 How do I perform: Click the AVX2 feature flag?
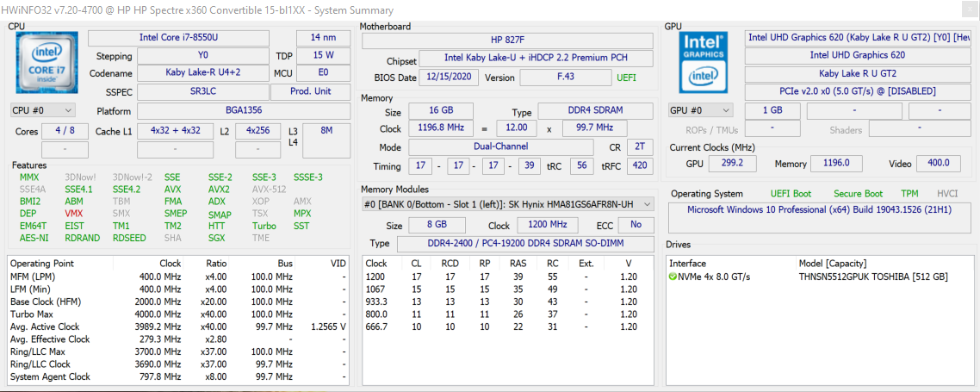coord(219,190)
